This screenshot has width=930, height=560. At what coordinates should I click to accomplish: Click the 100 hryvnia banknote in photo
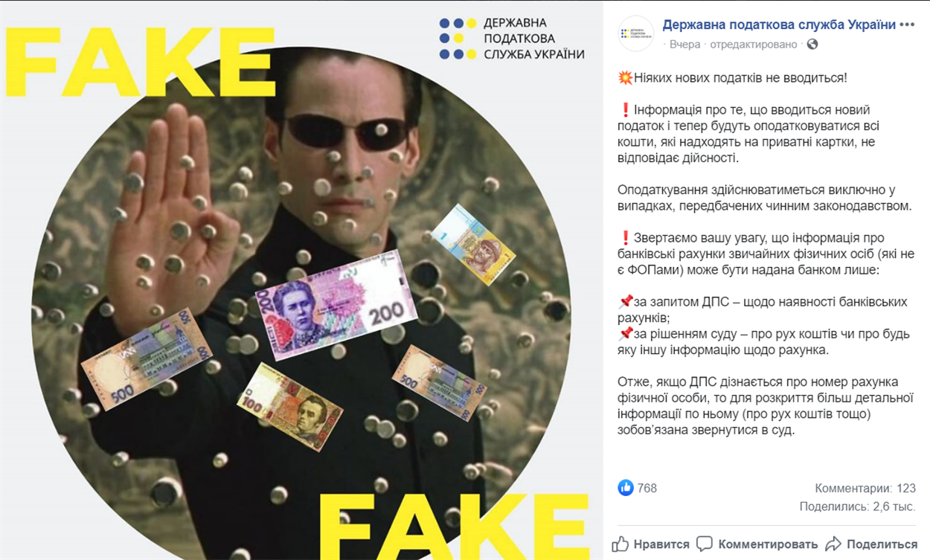point(289,406)
